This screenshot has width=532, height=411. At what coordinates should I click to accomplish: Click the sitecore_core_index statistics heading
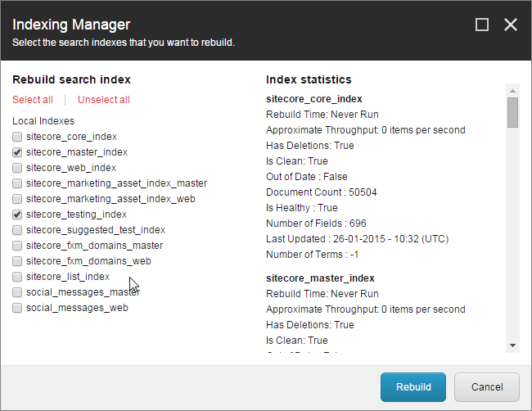pyautogui.click(x=314, y=99)
